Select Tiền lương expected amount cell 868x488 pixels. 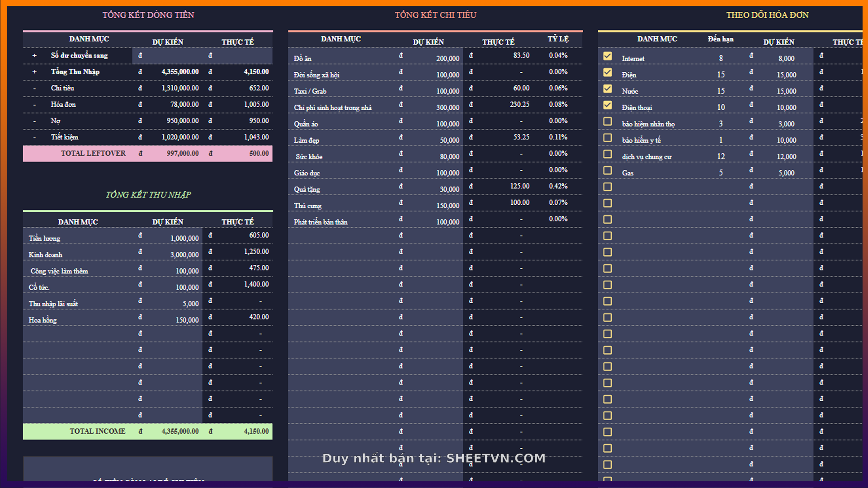[184, 238]
